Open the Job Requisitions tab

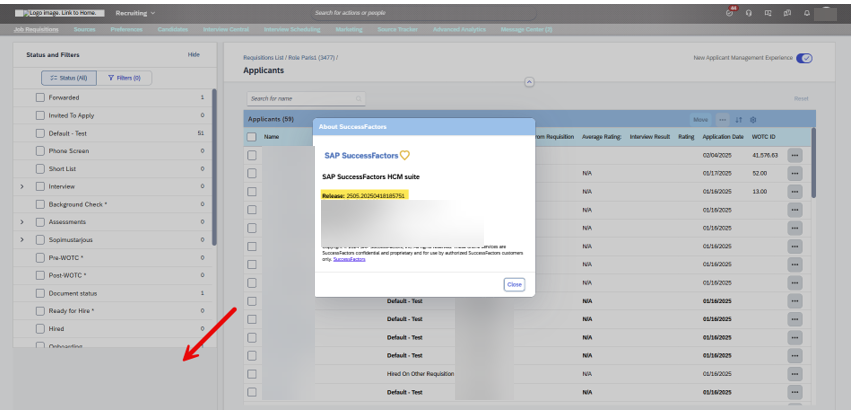[36, 29]
